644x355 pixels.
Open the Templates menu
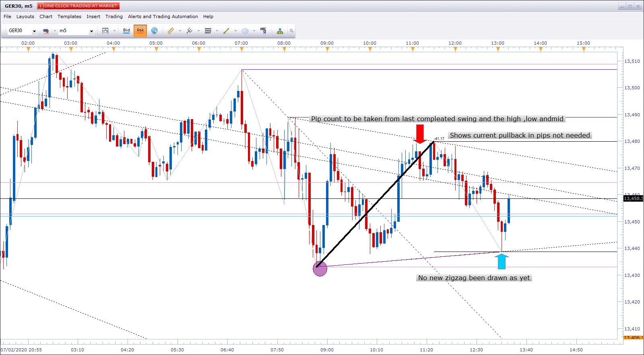coord(69,17)
